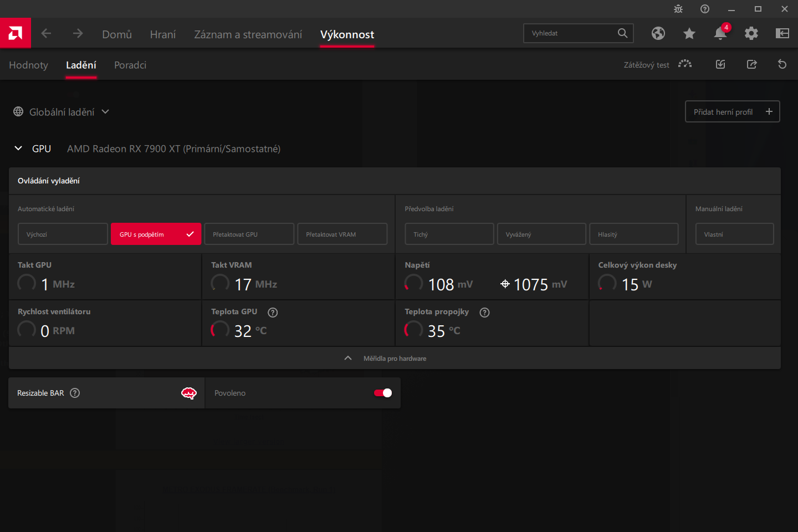
Task: Click the Takt GPU circular gauge
Action: pos(27,283)
